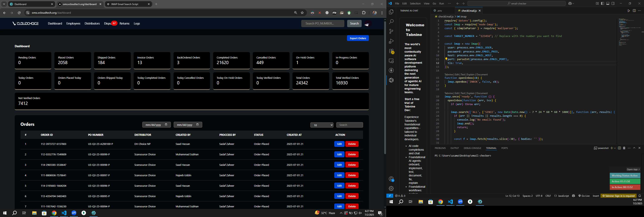Click the Placed Orders 2058 card
Image resolution: width=644 pixels, height=217 pixels.
coord(72,60)
